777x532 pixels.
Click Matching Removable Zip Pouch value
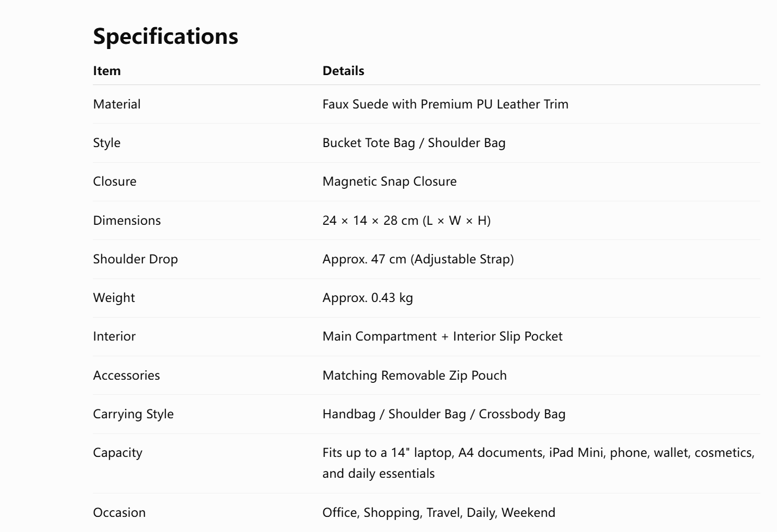click(415, 376)
